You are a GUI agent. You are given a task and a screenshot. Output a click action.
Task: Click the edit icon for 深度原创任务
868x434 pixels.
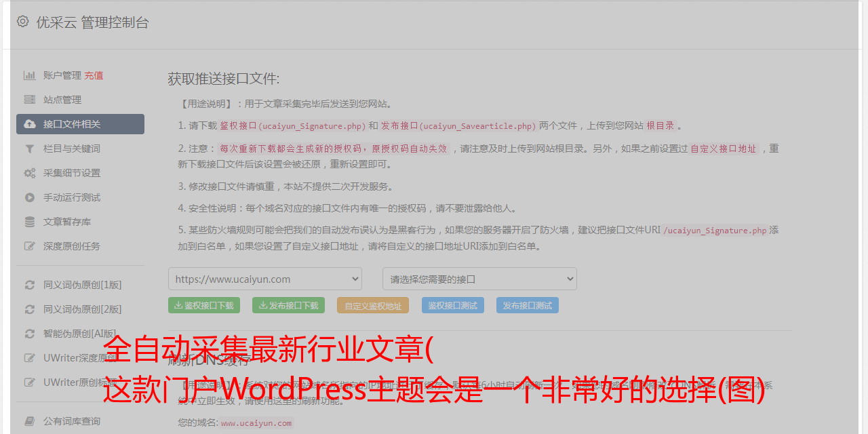pos(30,246)
